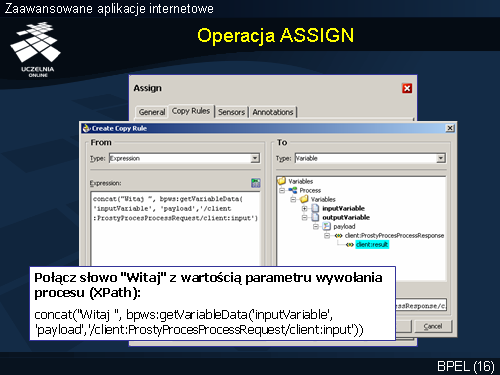Screen dimensions: 500x375
Task: Select the client:result tree item
Action: click(x=372, y=245)
